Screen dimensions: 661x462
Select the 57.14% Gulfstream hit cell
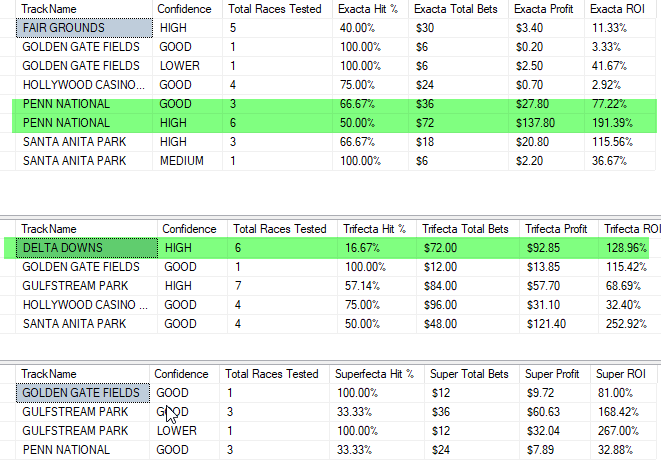[377, 286]
